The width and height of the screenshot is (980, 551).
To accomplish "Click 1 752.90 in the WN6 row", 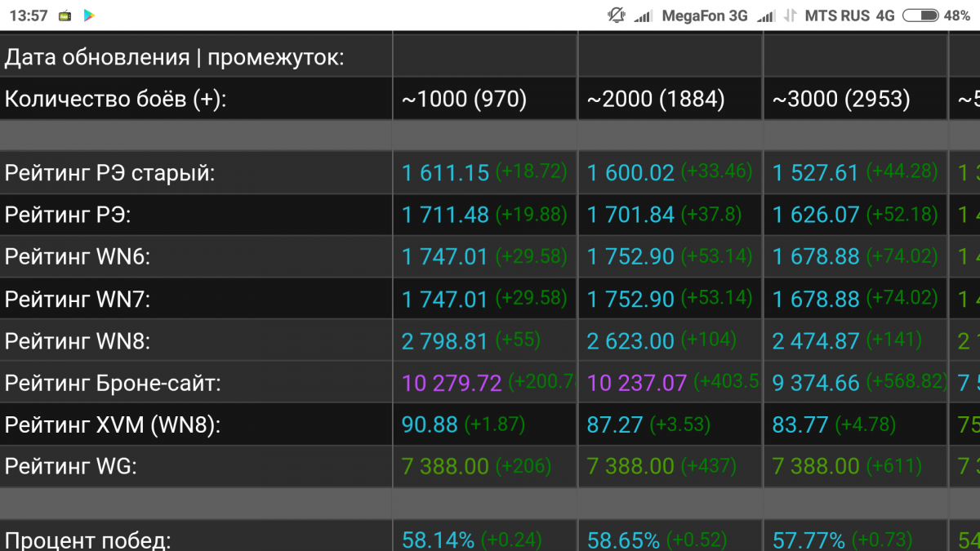I will coord(630,257).
